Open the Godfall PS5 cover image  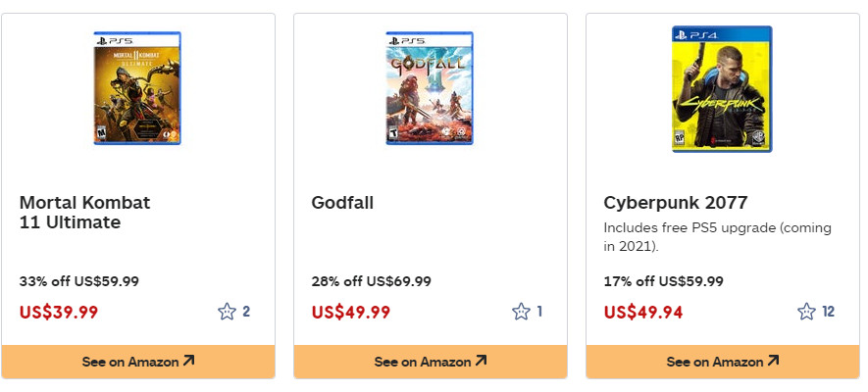[x=430, y=89]
